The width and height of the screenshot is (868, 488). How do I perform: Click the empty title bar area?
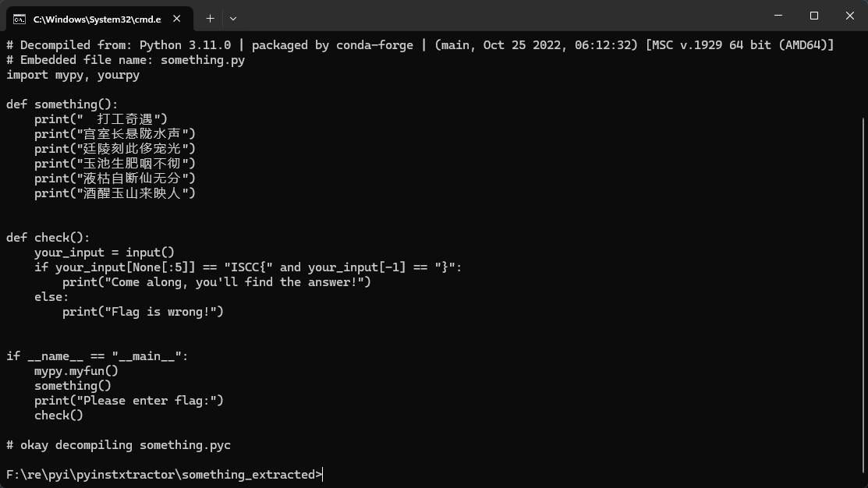click(x=498, y=16)
